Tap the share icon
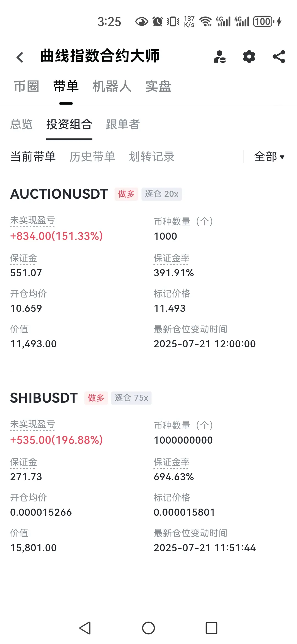Screen dimensions: 297x644 (279, 57)
